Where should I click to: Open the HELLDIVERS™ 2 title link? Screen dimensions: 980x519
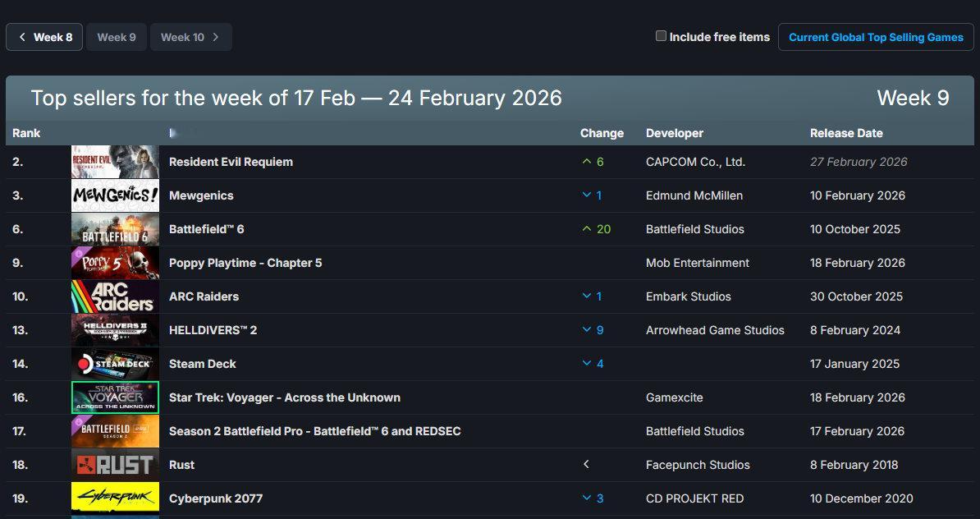[x=213, y=330]
